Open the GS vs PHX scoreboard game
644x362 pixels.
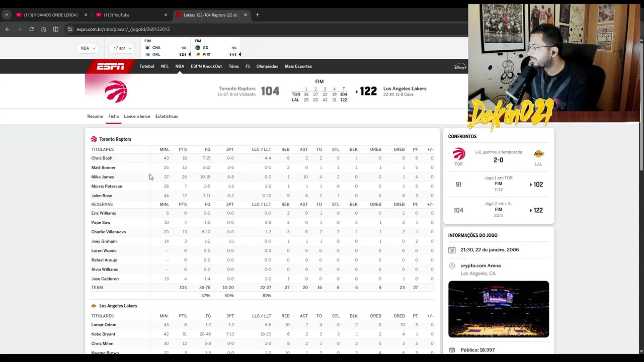click(216, 48)
